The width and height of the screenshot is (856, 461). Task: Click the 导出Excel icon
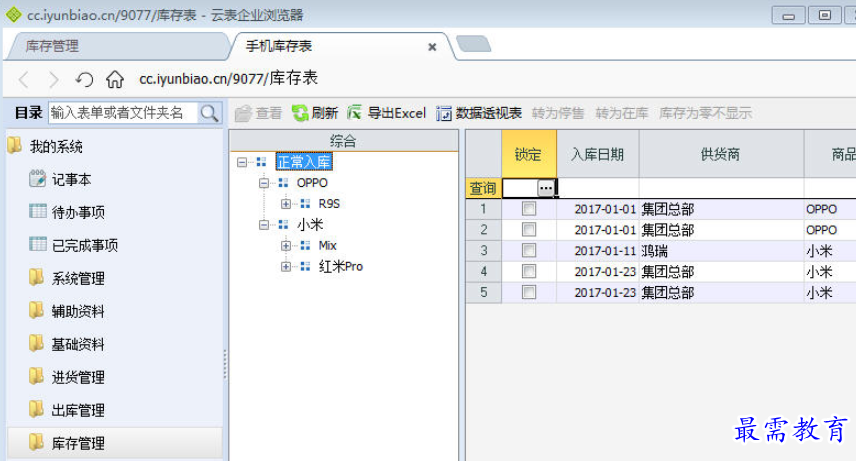[x=354, y=113]
